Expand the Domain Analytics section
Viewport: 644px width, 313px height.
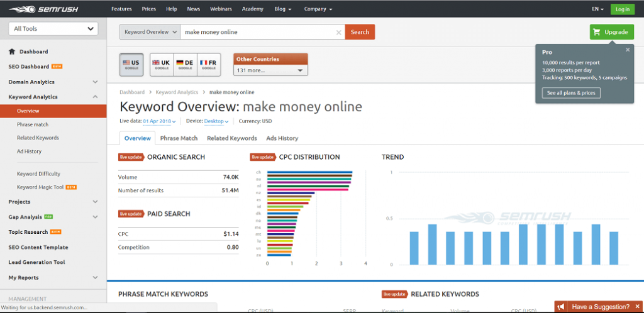tap(95, 82)
